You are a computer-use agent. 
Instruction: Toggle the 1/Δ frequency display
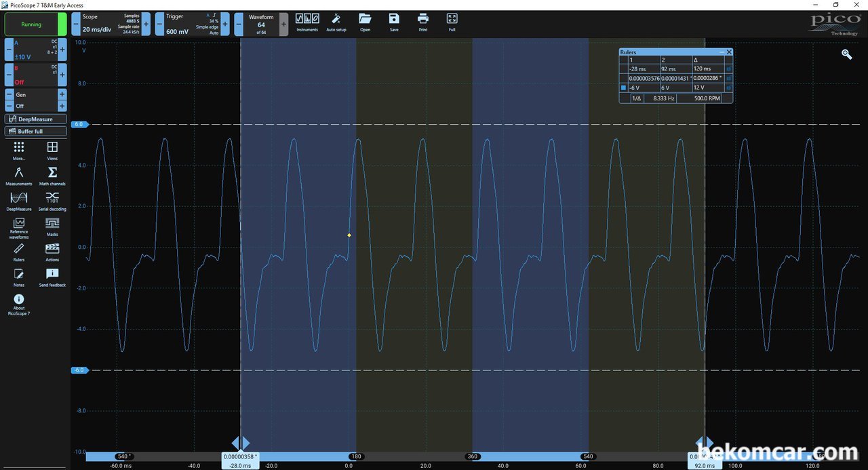click(x=637, y=98)
